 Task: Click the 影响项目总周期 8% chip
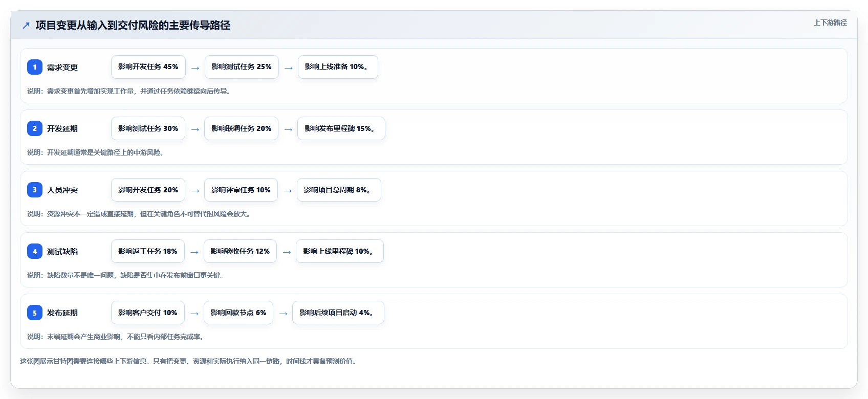(339, 190)
